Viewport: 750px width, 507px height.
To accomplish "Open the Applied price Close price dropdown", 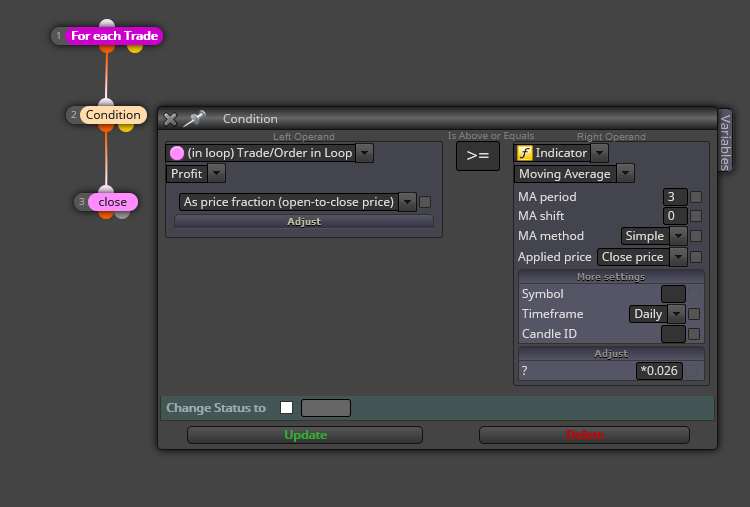I will (x=678, y=257).
